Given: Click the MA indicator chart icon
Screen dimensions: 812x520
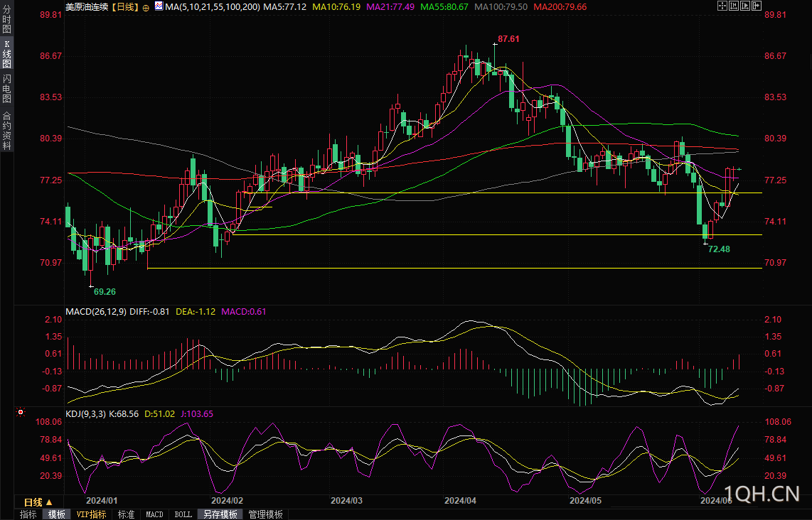Looking at the screenshot, I should click(x=159, y=6).
